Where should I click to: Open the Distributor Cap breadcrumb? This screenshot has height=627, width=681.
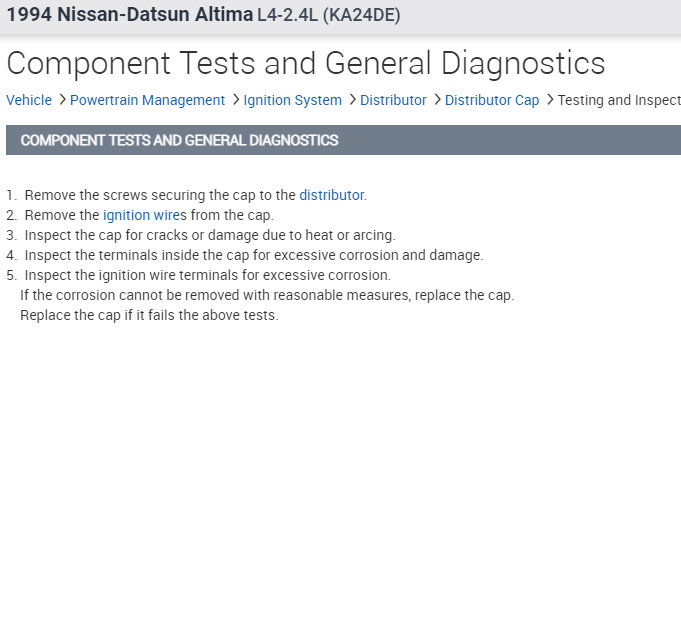coord(492,100)
